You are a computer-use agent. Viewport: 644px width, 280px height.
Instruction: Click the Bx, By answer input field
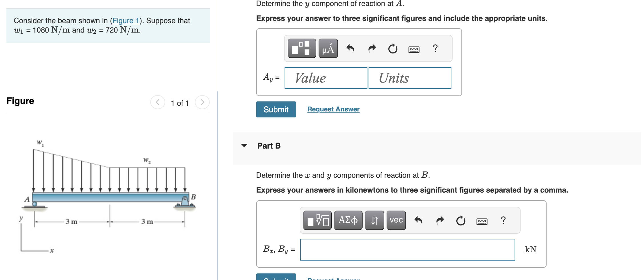(x=407, y=249)
